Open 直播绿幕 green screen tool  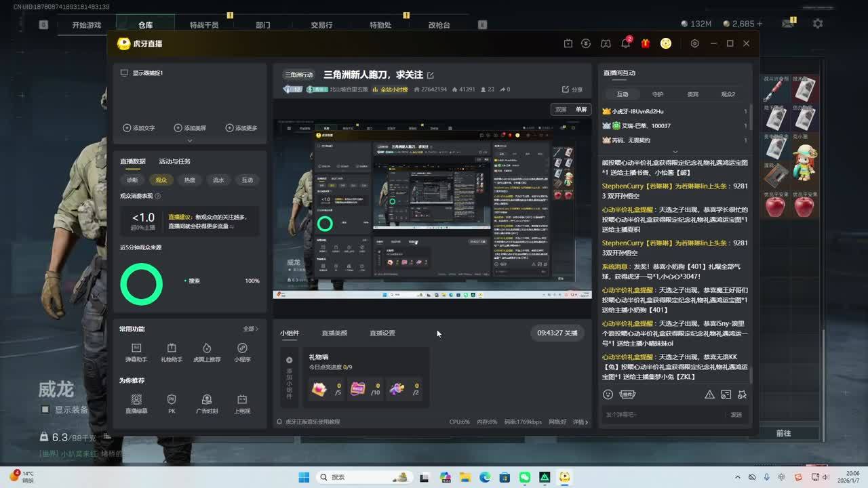pyautogui.click(x=136, y=403)
